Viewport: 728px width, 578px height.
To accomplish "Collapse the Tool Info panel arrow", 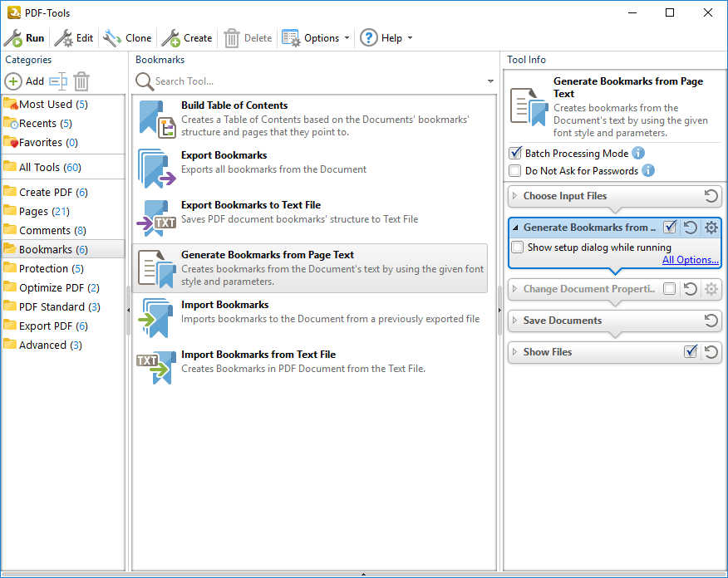I will tap(499, 310).
